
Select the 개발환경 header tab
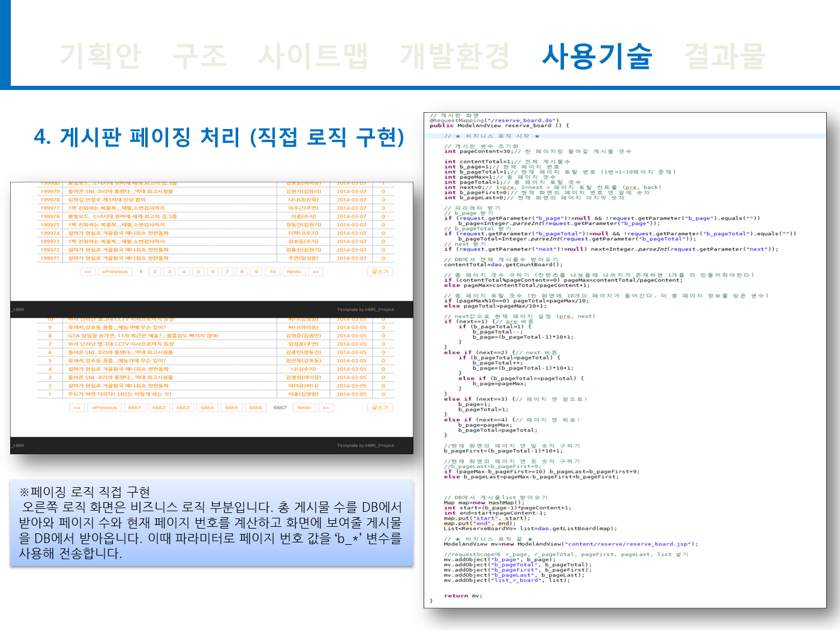455,56
